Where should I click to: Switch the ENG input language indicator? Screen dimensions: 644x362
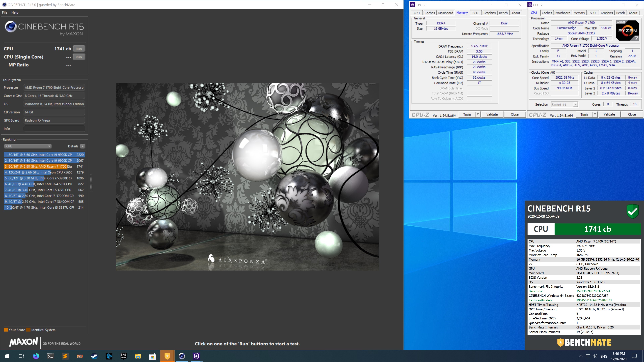604,356
